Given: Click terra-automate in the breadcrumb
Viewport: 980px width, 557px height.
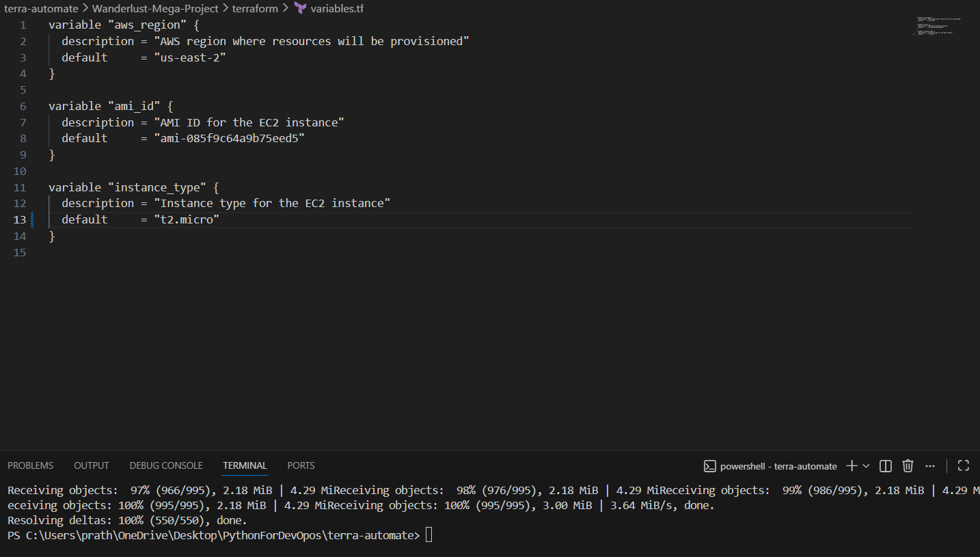Looking at the screenshot, I should [41, 9].
